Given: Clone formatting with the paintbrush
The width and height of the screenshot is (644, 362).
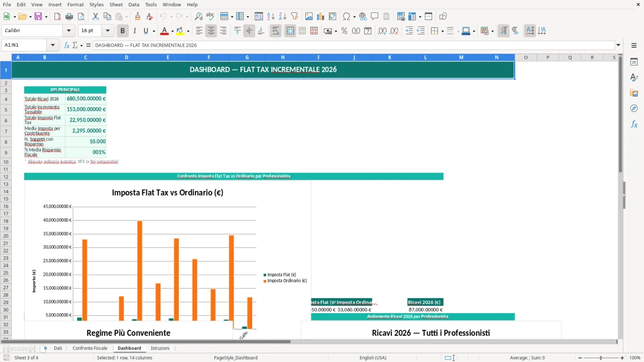Looking at the screenshot, I should tap(138, 17).
